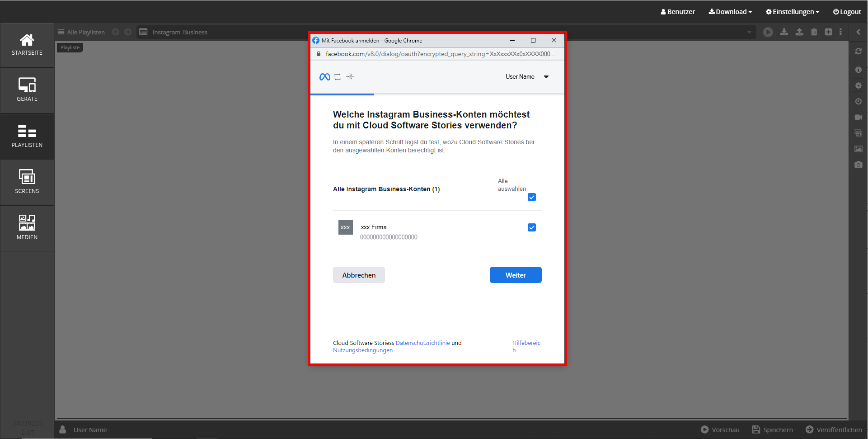
Task: Open the Medien library section
Action: click(27, 228)
